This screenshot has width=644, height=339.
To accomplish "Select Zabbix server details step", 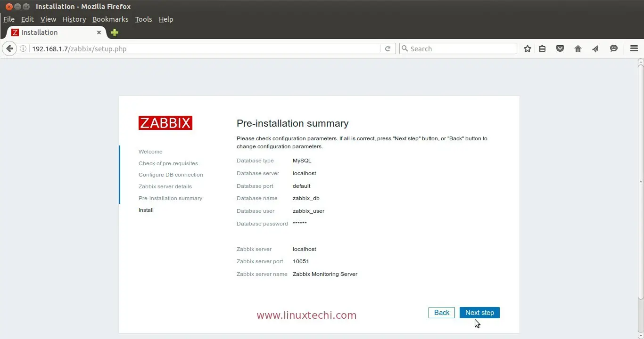I will pos(165,186).
